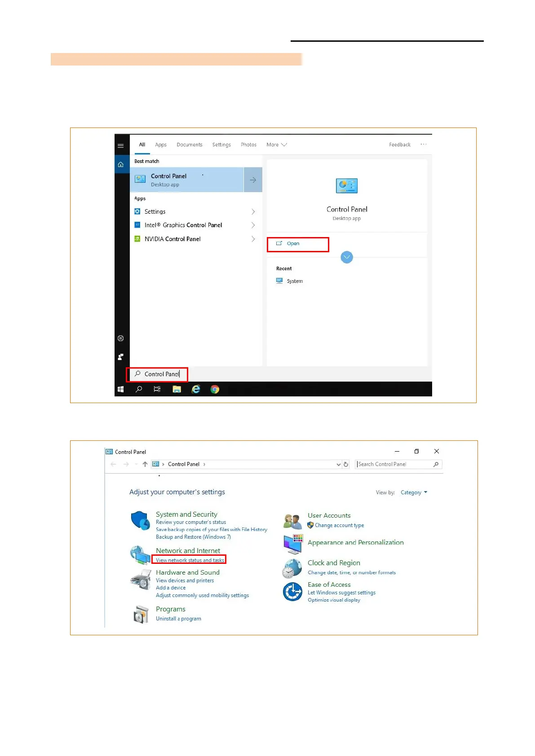Screen dimensions: 535x756
Task: Expand the Settings app result chevron
Action: click(253, 211)
